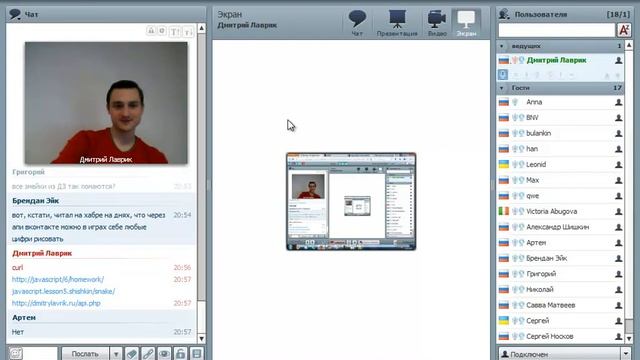Click the Russian flag icon beside Max

click(504, 180)
